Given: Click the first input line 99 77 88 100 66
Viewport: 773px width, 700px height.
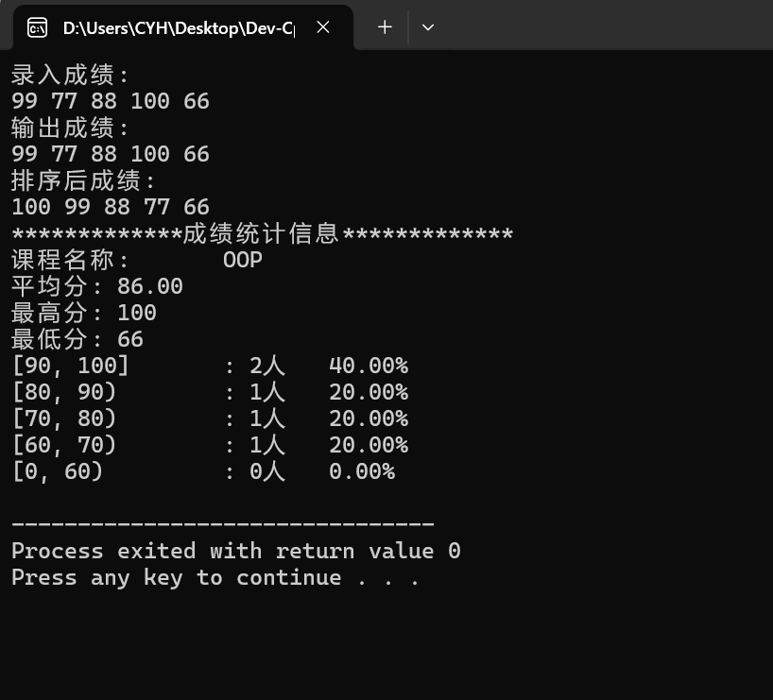Looking at the screenshot, I should pyautogui.click(x=111, y=101).
